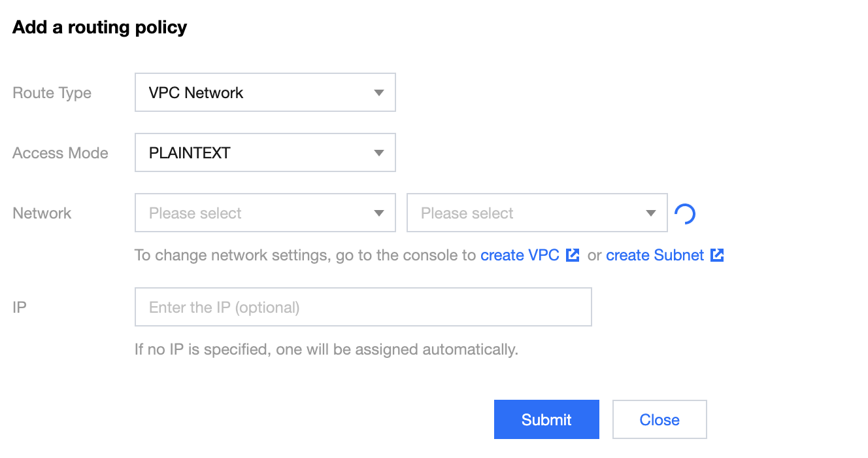Submit the routing policy

coord(546,419)
